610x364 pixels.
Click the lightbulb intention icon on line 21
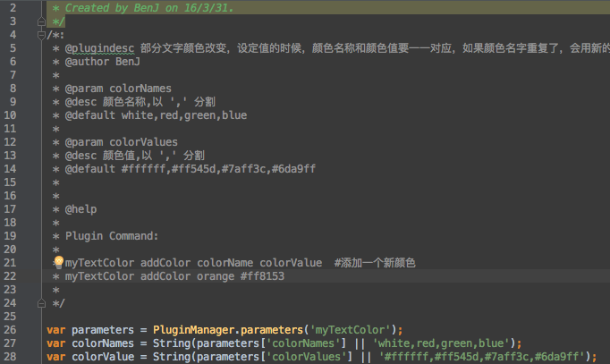(59, 262)
